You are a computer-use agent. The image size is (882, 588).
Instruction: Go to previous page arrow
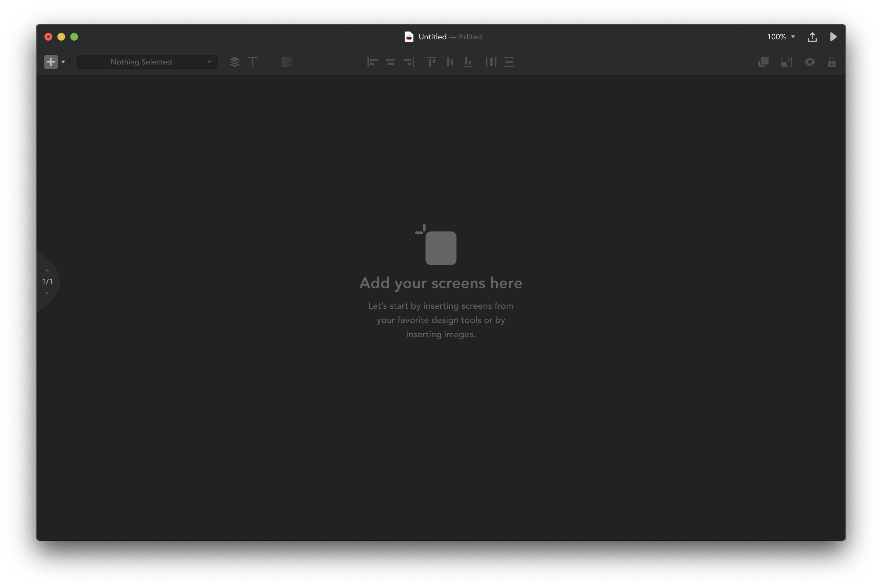click(47, 270)
